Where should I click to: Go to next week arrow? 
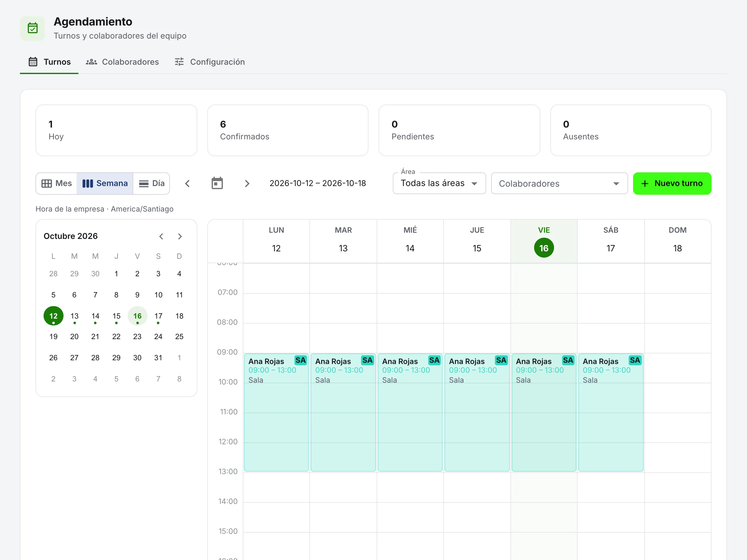point(247,183)
